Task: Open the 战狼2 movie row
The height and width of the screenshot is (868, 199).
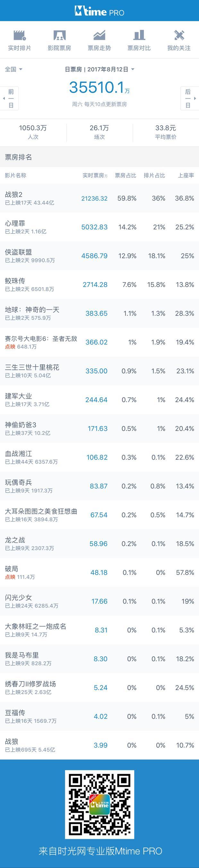Action: (x=99, y=198)
